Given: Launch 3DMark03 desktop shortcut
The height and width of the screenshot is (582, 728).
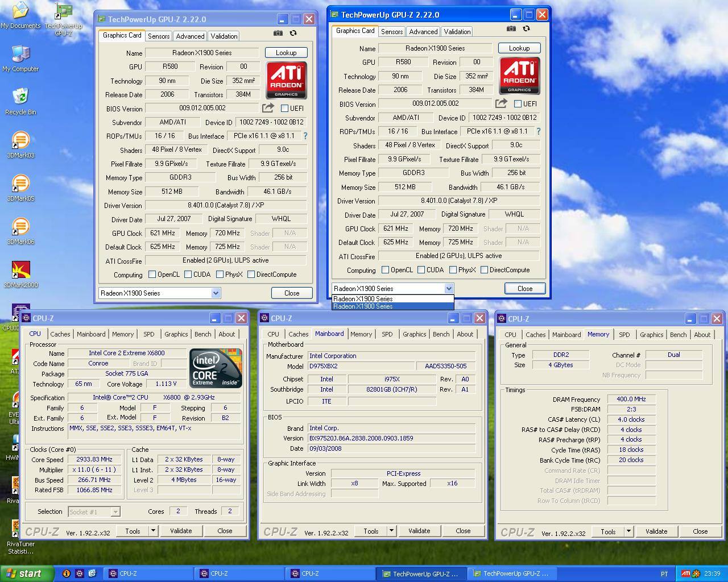Looking at the screenshot, I should click(20, 145).
